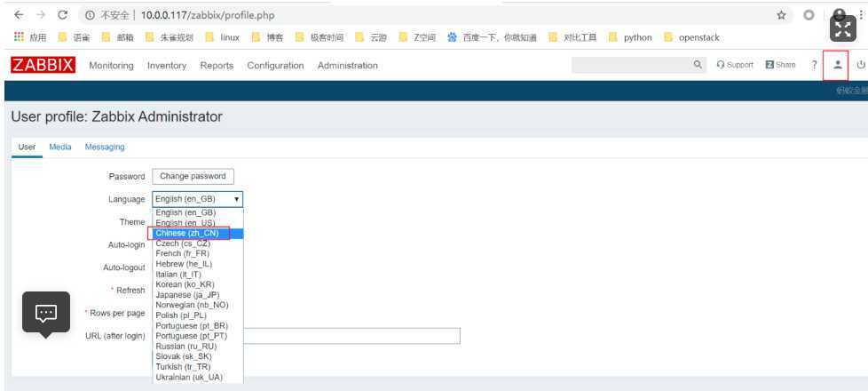The width and height of the screenshot is (868, 391).
Task: Choose French (fr_FR) language option
Action: (198, 253)
